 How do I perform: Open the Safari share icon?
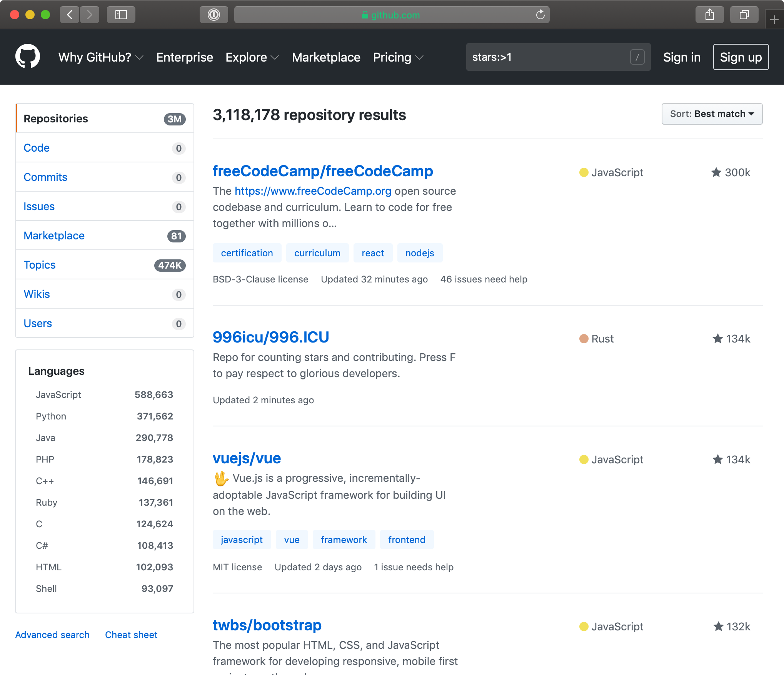tap(709, 15)
